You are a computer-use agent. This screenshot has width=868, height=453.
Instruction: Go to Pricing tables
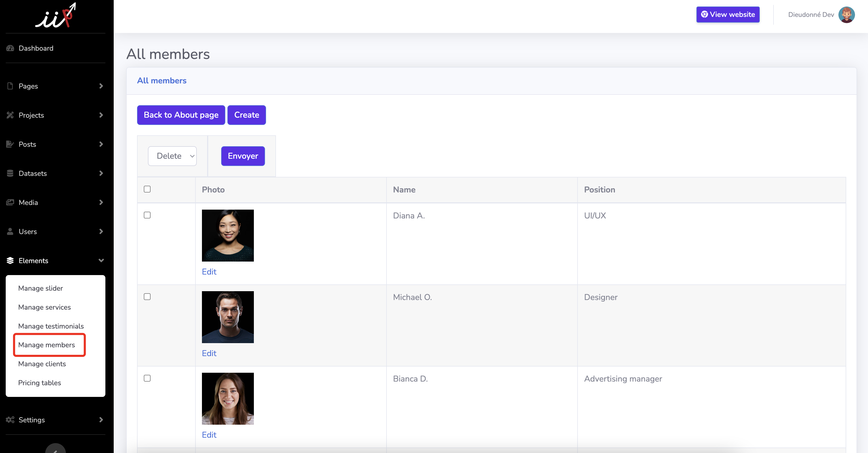(40, 383)
